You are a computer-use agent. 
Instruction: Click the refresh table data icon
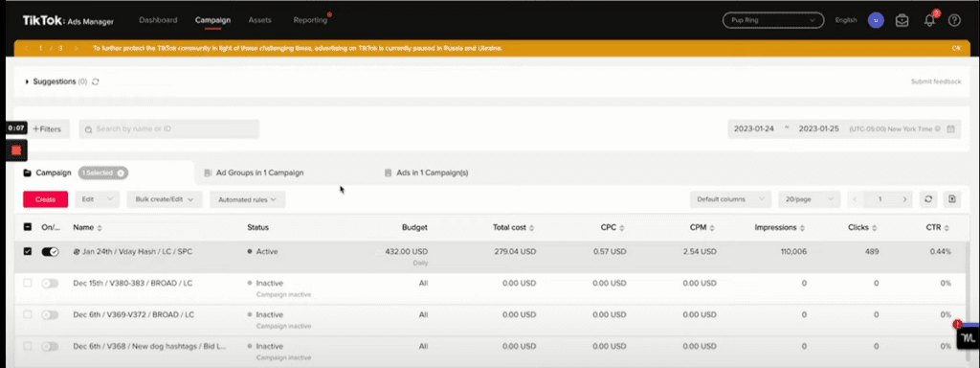pos(928,199)
